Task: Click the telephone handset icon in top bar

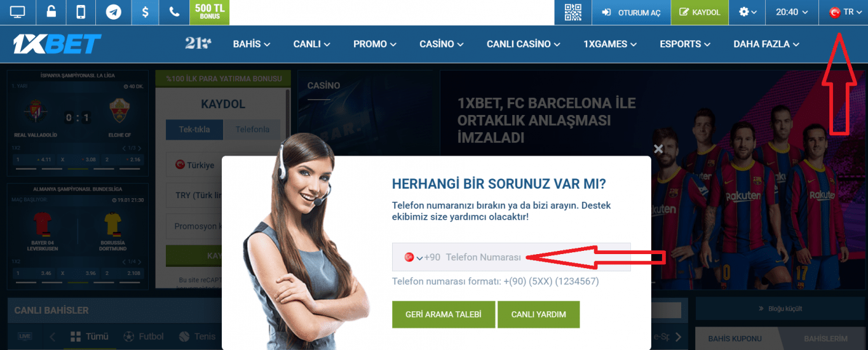Action: coord(174,12)
